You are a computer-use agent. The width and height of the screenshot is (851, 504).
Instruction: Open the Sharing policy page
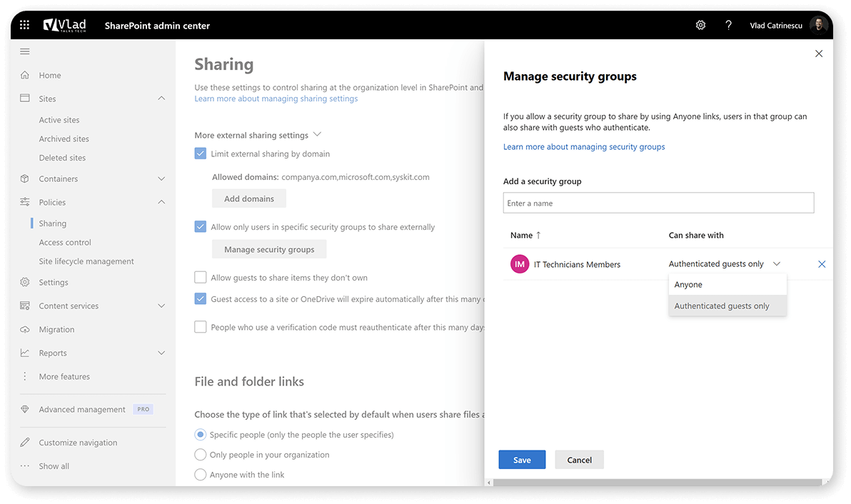53,223
